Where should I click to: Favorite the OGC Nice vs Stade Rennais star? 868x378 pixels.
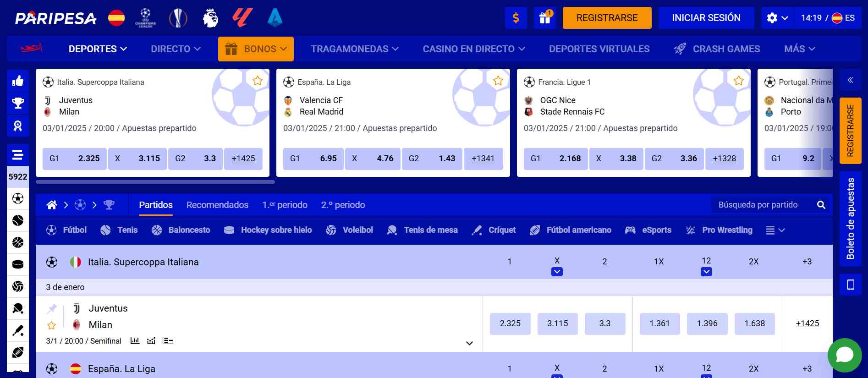click(x=739, y=81)
